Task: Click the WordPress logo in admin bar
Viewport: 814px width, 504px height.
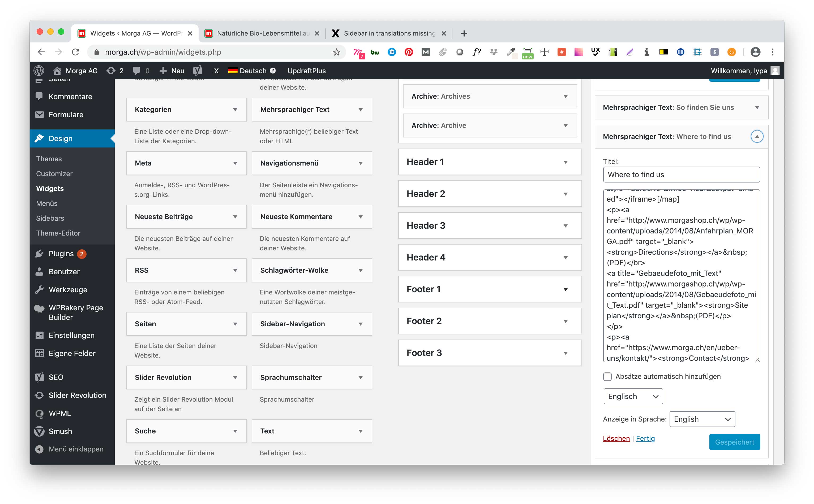Action: (x=39, y=70)
